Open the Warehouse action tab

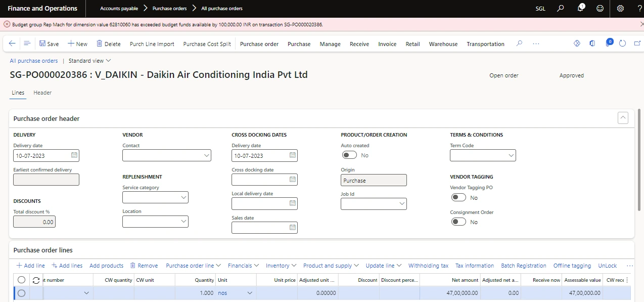coord(443,44)
